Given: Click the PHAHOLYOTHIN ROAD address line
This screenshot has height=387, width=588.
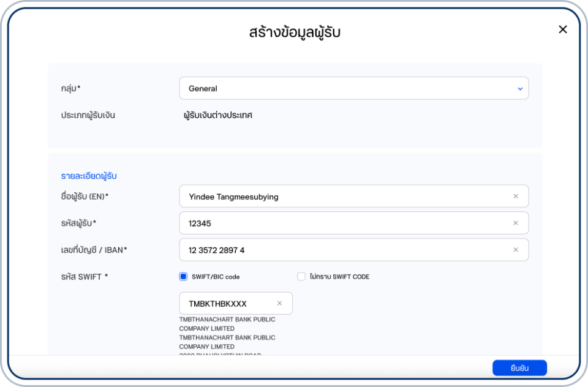Looking at the screenshot, I should tap(227, 355).
